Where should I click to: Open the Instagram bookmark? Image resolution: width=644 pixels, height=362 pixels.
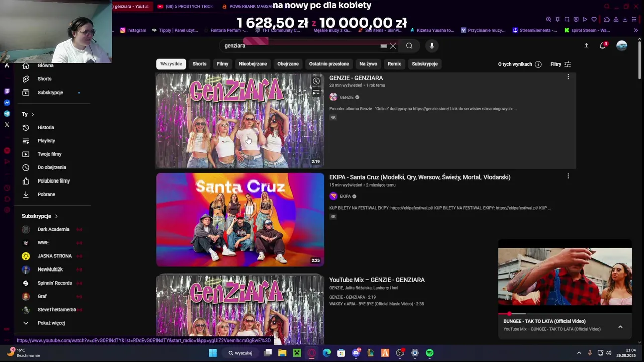133,30
